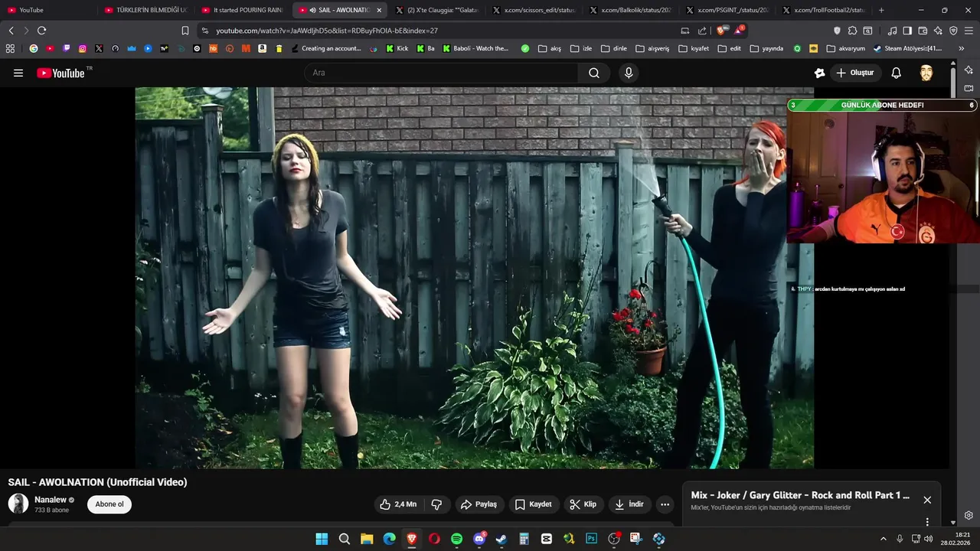Switch to It started POURING RAIN tab
The width and height of the screenshot is (980, 551).
[243, 10]
